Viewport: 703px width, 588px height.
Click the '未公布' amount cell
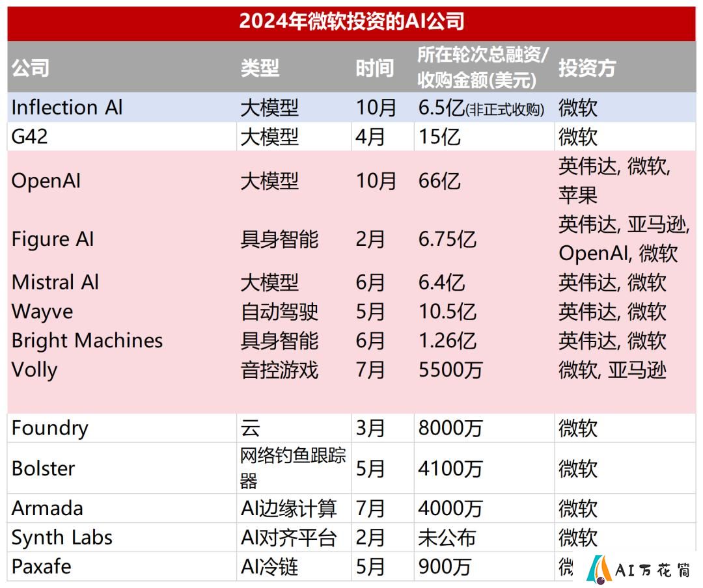pos(447,538)
